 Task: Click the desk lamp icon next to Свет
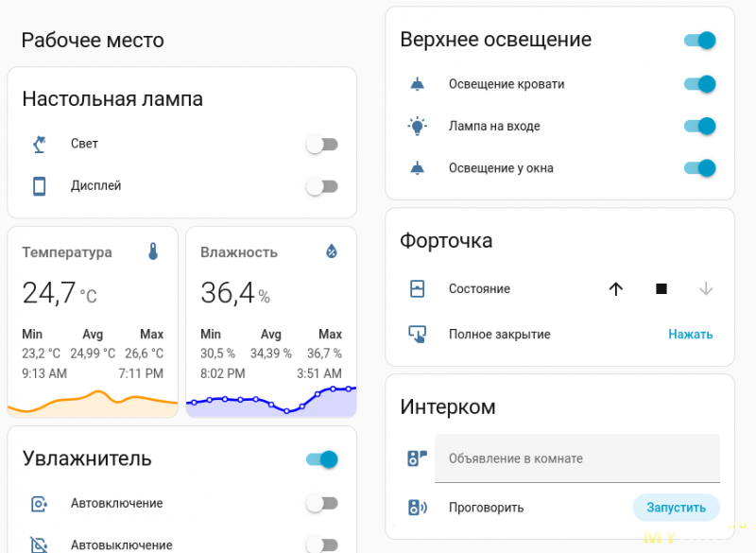pyautogui.click(x=39, y=144)
